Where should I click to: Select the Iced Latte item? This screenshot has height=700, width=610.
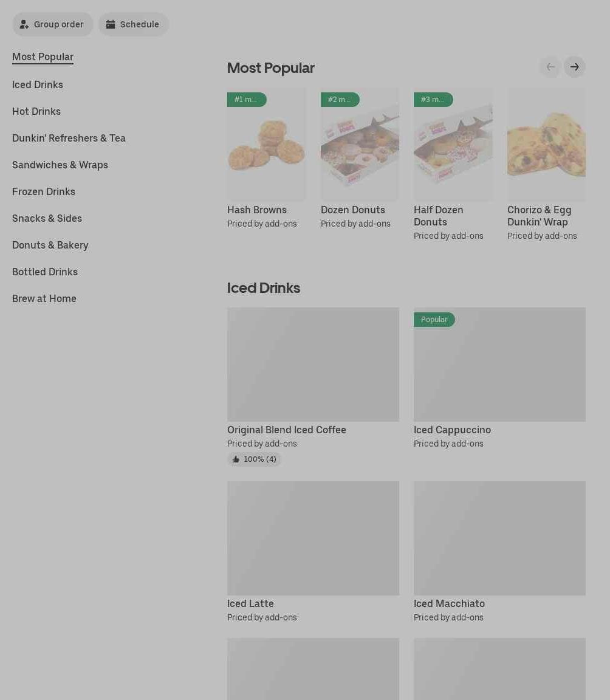tap(250, 603)
